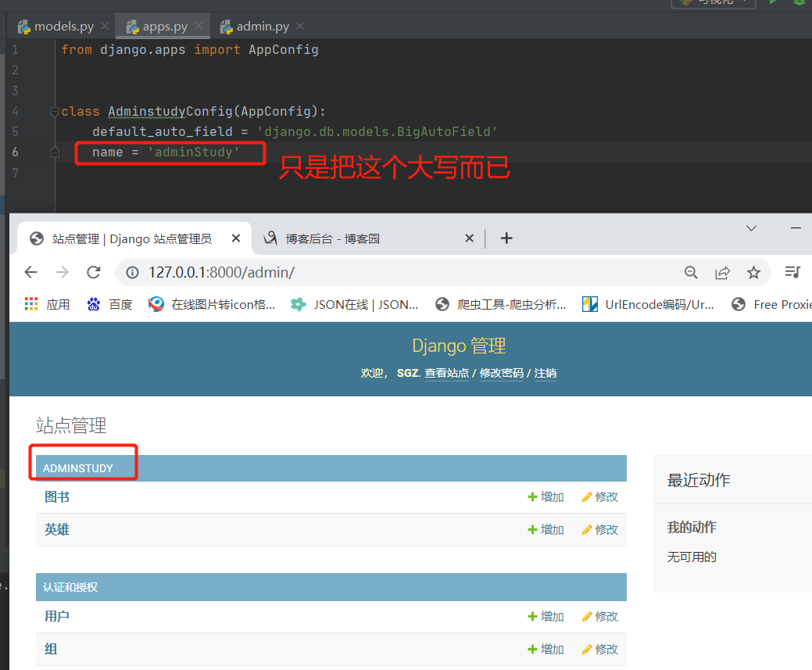Open the Free Proxie bookmark
Image resolution: width=812 pixels, height=670 pixels.
tap(771, 305)
